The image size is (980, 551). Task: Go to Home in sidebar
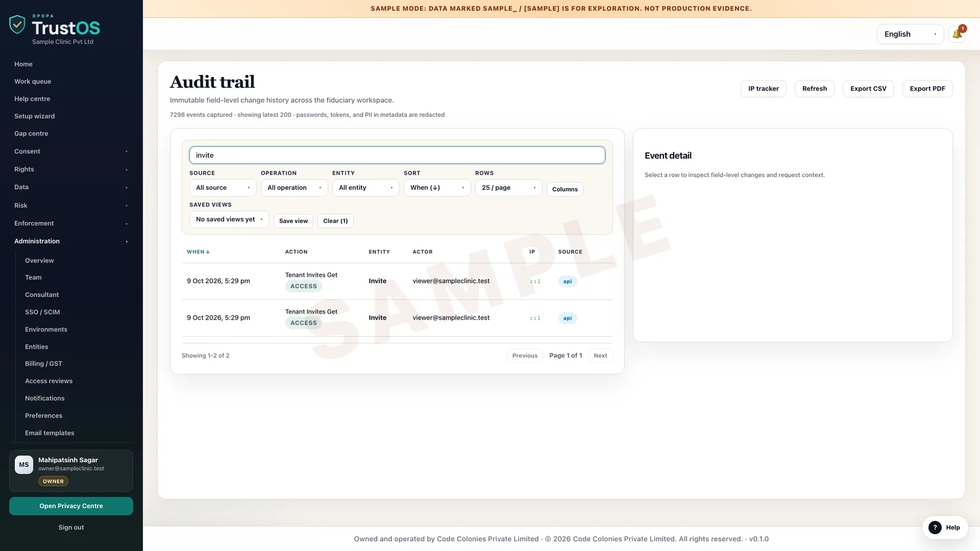coord(23,64)
